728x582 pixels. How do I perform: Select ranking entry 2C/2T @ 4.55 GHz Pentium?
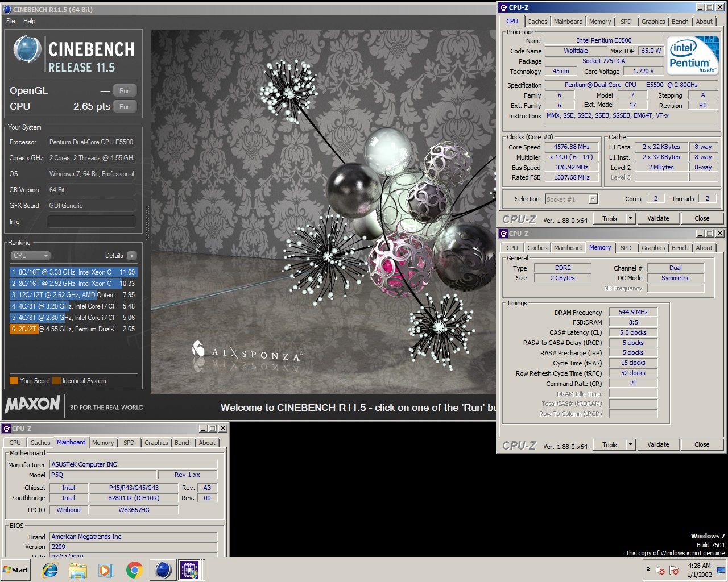point(73,329)
